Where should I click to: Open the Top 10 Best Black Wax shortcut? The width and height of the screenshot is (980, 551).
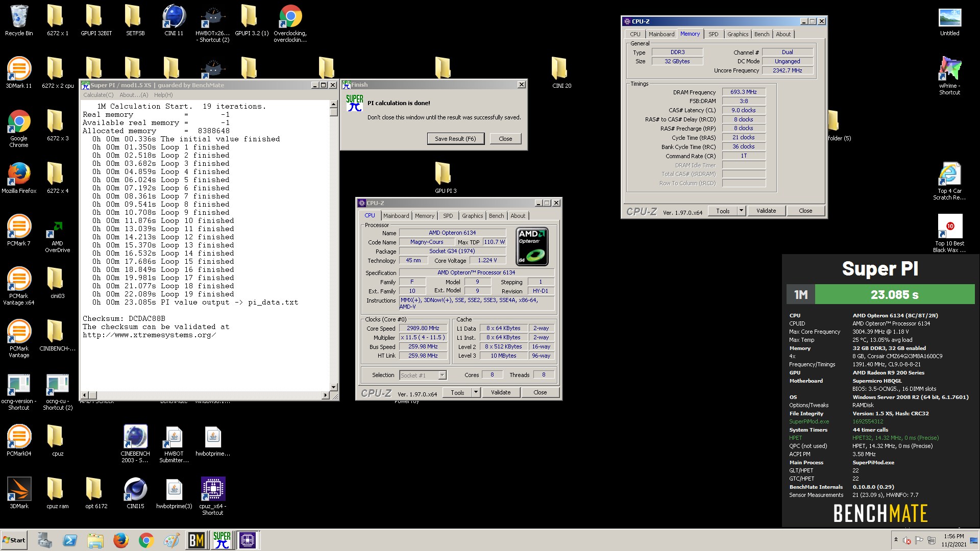(950, 234)
